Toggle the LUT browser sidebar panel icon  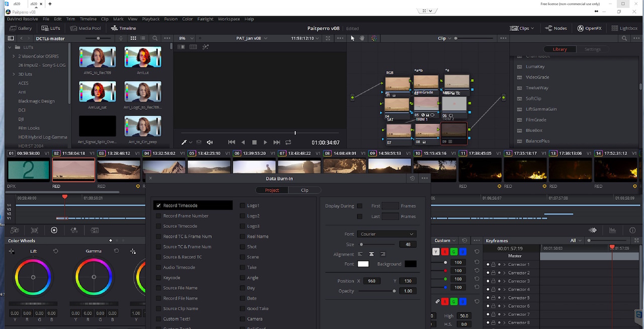coord(11,38)
